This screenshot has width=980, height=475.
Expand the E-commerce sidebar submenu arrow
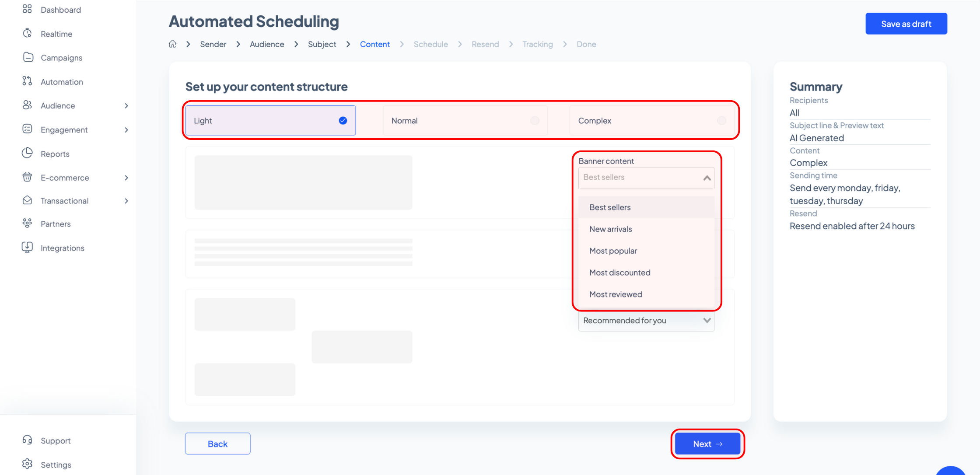[x=126, y=178]
